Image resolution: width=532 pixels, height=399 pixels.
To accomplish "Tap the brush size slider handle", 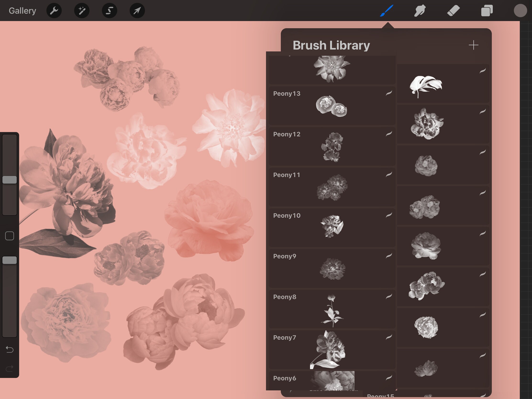I will (x=10, y=180).
